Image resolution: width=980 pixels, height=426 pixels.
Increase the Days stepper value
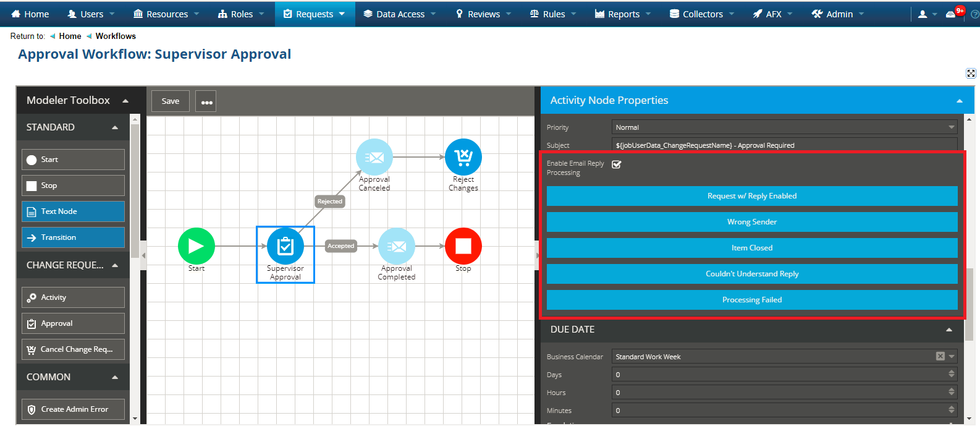(951, 372)
